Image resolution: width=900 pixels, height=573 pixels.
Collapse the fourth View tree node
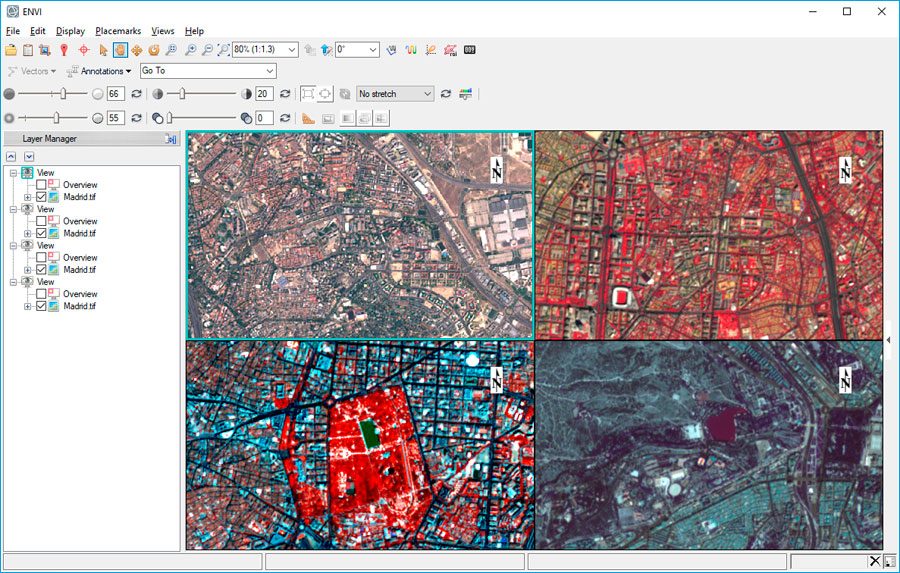pos(13,282)
